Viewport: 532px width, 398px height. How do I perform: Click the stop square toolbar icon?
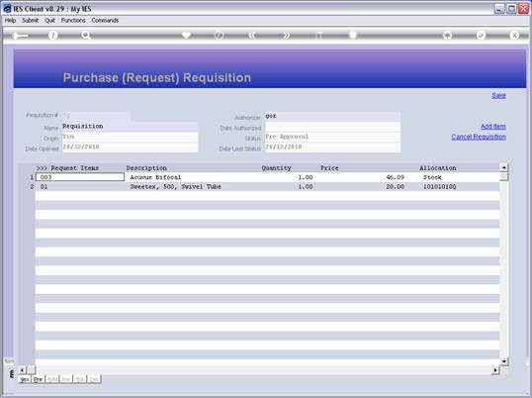[x=353, y=35]
